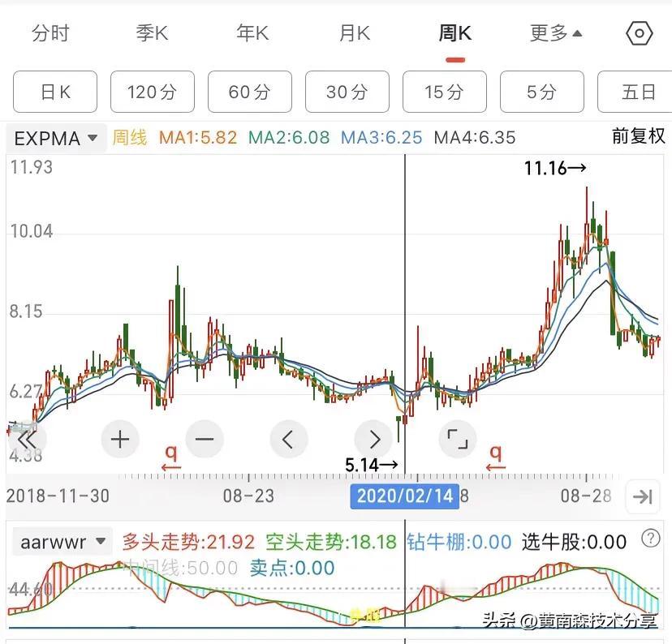The image size is (672, 644).
Task: Click the right red q marker on chart
Action: 495,457
